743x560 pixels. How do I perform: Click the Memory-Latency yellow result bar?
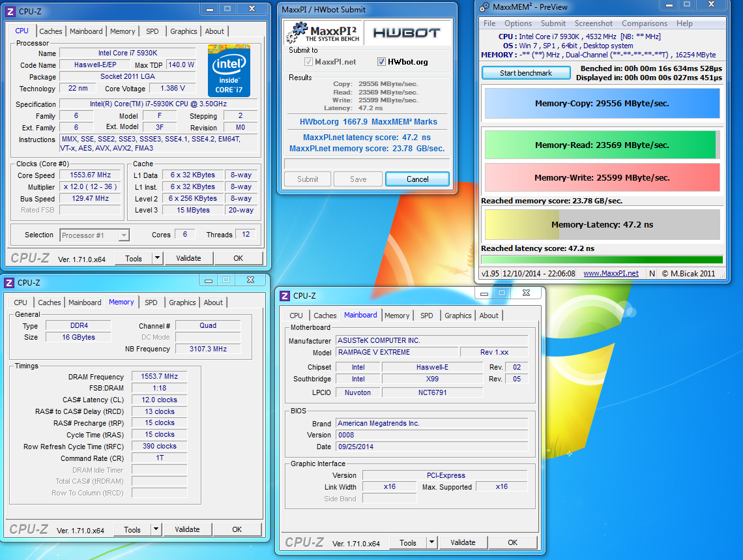tap(602, 224)
